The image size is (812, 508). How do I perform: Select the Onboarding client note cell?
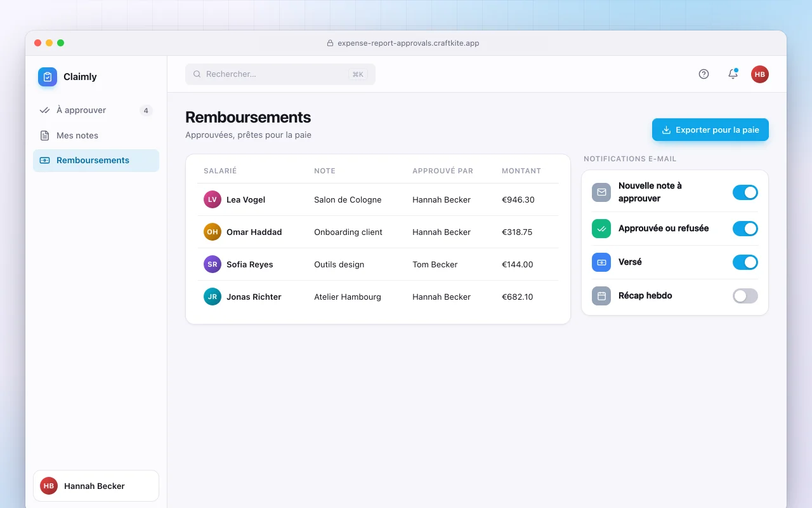348,232
